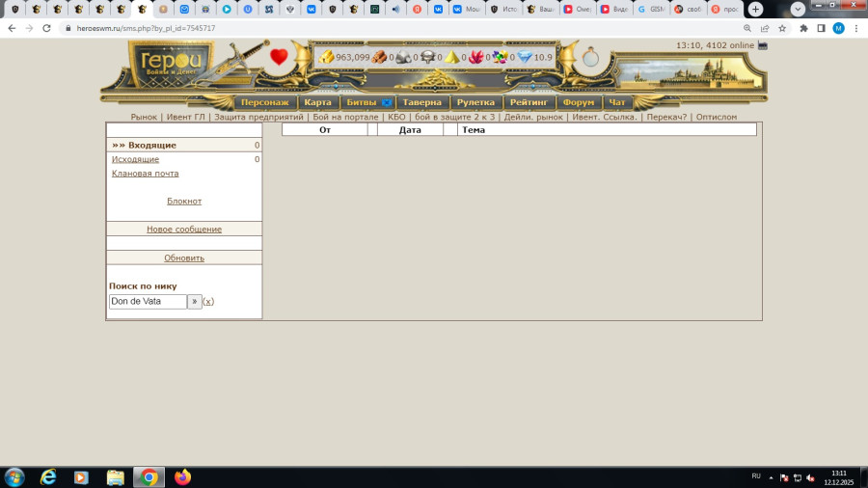Click the Новое сообщение link
868x488 pixels.
coord(184,230)
